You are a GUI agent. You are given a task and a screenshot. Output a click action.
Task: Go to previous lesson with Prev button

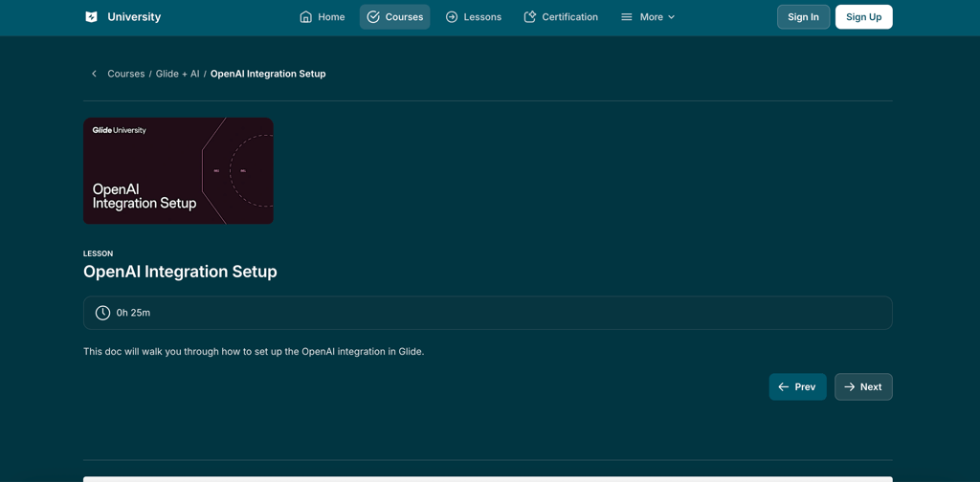(x=797, y=387)
